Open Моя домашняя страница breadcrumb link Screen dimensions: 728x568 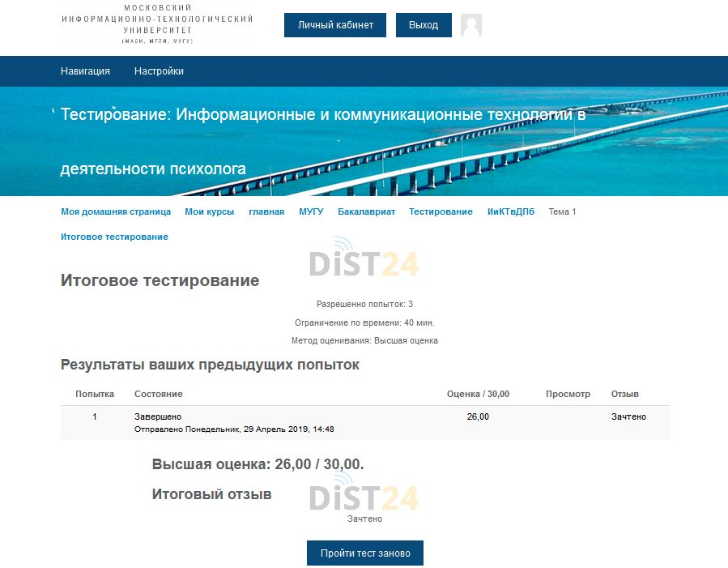tap(115, 211)
